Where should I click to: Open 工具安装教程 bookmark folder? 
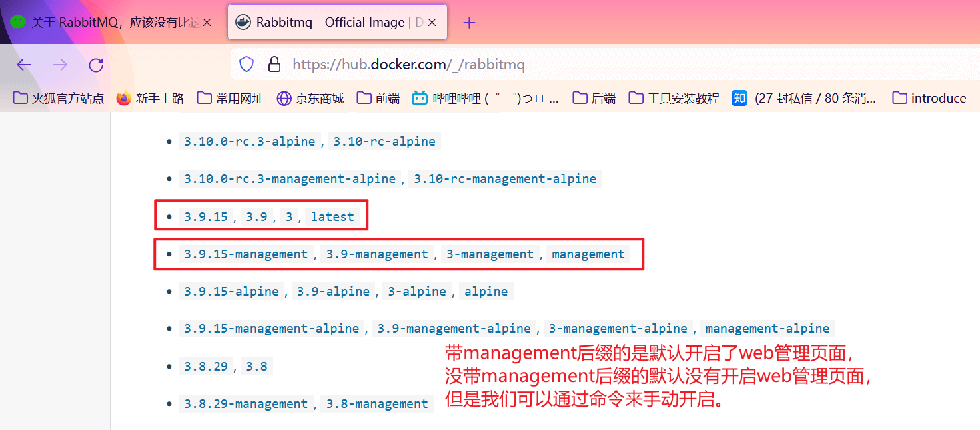point(674,98)
